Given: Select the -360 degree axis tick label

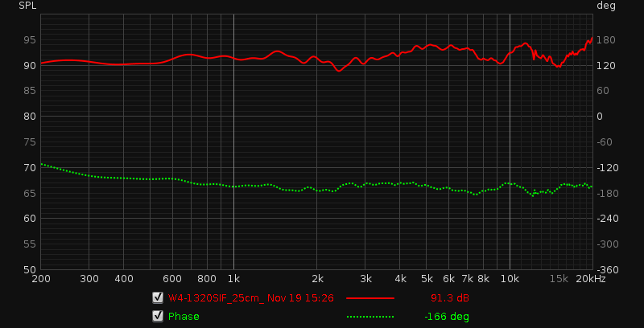Looking at the screenshot, I should click(x=606, y=270).
